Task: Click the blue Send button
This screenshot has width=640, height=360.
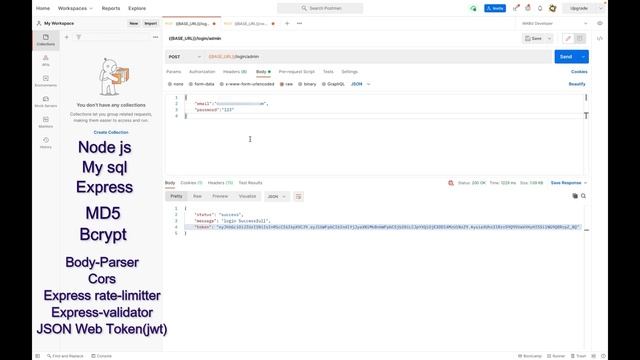Action: tap(566, 57)
